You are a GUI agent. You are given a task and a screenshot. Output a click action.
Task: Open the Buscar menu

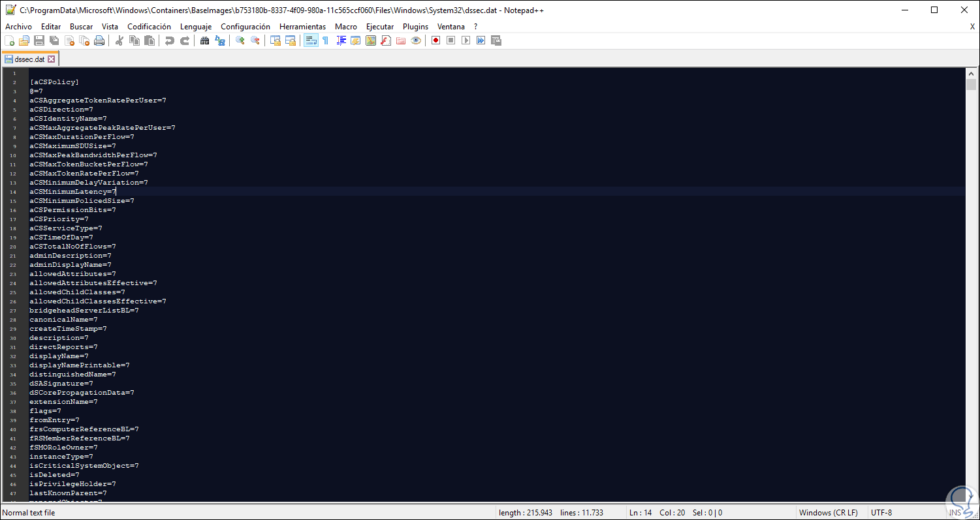82,27
